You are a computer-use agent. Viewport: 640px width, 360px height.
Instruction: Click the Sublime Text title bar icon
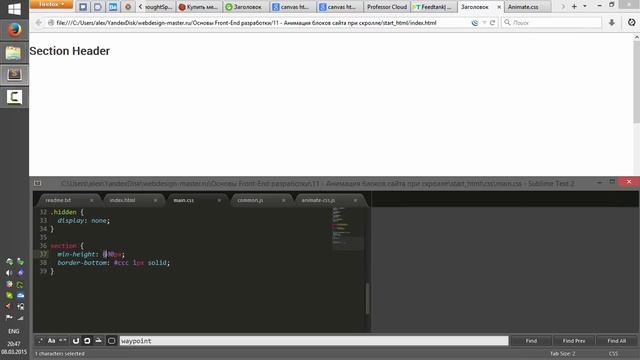(38, 183)
